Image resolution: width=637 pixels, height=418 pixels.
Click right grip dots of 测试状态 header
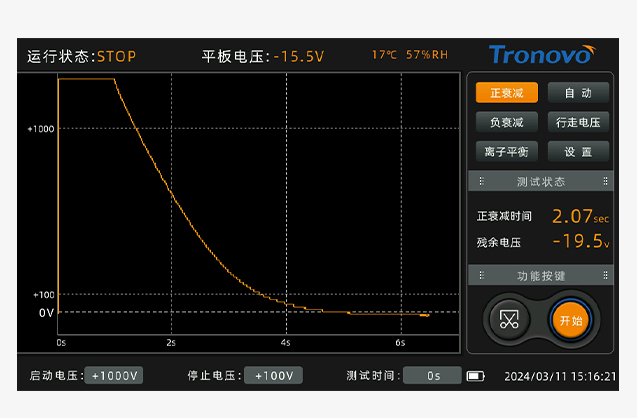tap(605, 181)
